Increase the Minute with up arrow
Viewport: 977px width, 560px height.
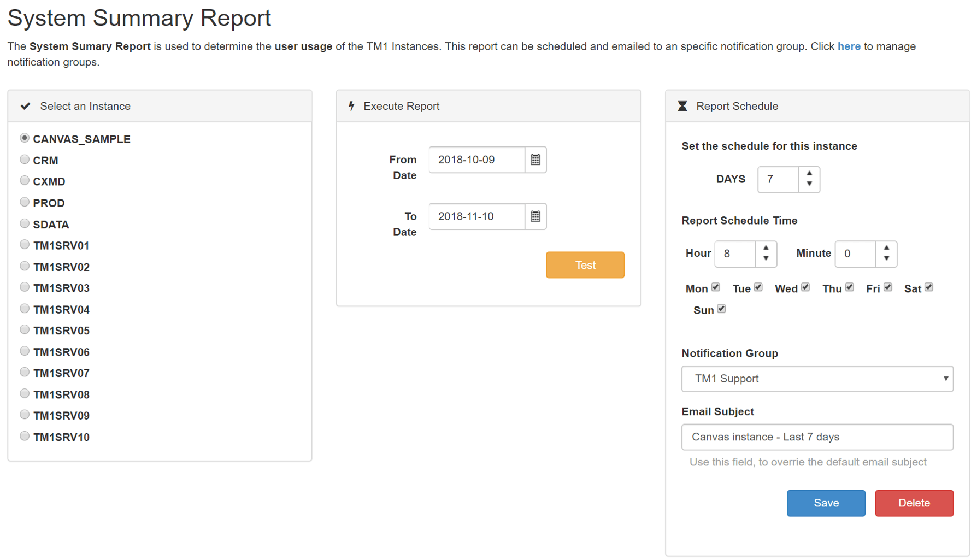pyautogui.click(x=886, y=247)
